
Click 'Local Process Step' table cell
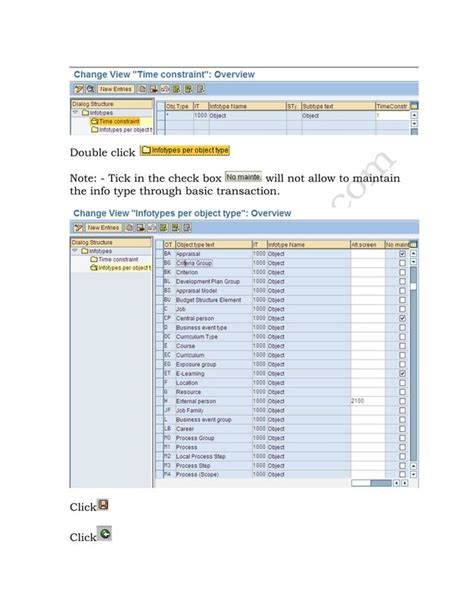click(213, 456)
